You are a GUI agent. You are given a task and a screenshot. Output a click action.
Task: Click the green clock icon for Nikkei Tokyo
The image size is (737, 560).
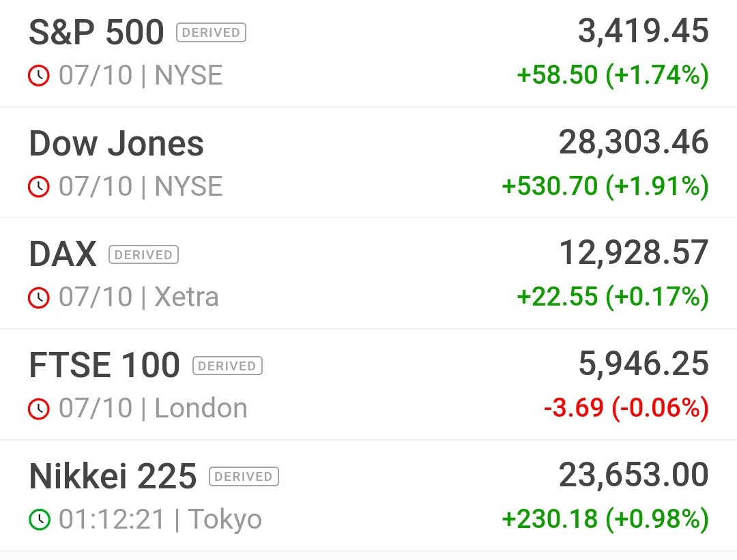pos(39,519)
